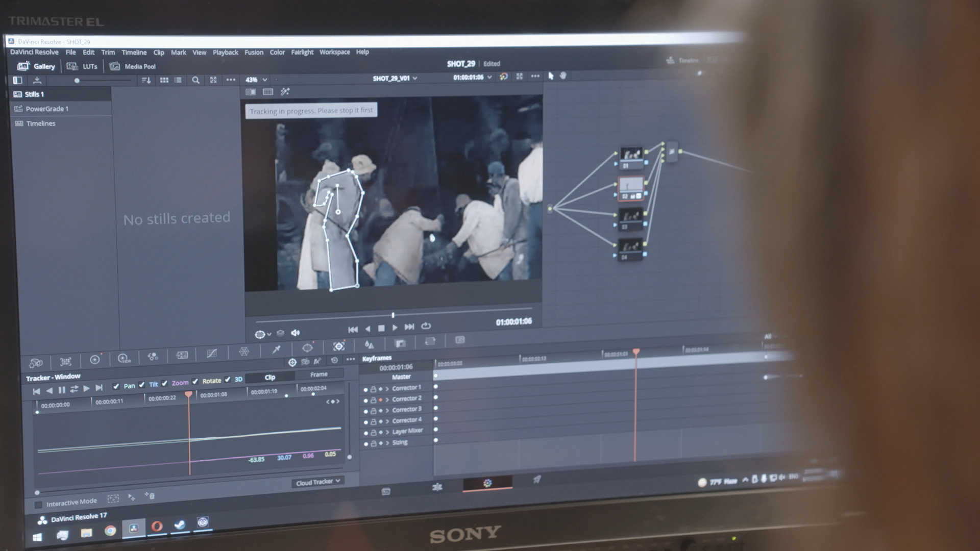Expand the Corrector 1 keyframe track
This screenshot has height=551, width=980.
click(x=387, y=389)
